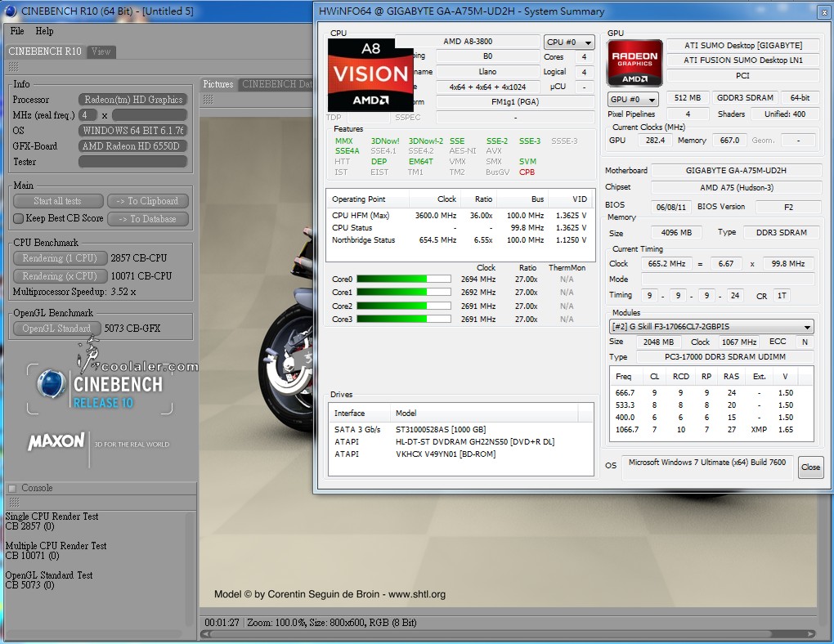
Task: Click the grip handle under Pictures tab
Action: tap(208, 100)
